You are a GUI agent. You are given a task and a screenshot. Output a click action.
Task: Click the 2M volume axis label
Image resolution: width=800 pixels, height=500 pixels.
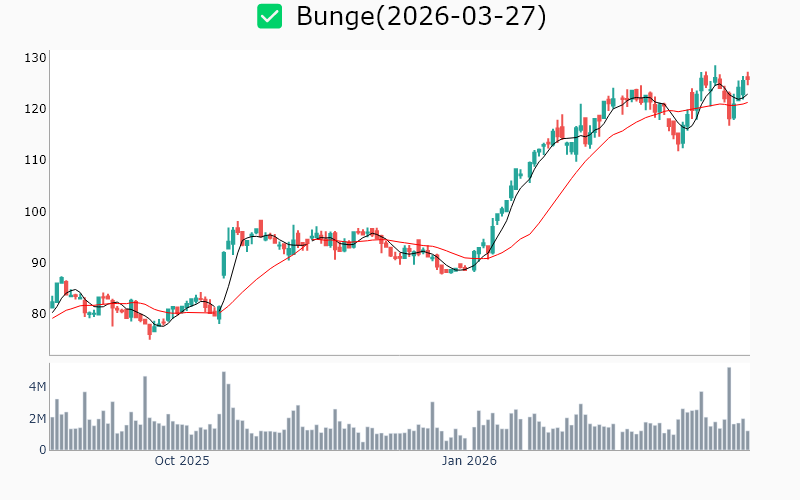[37, 419]
